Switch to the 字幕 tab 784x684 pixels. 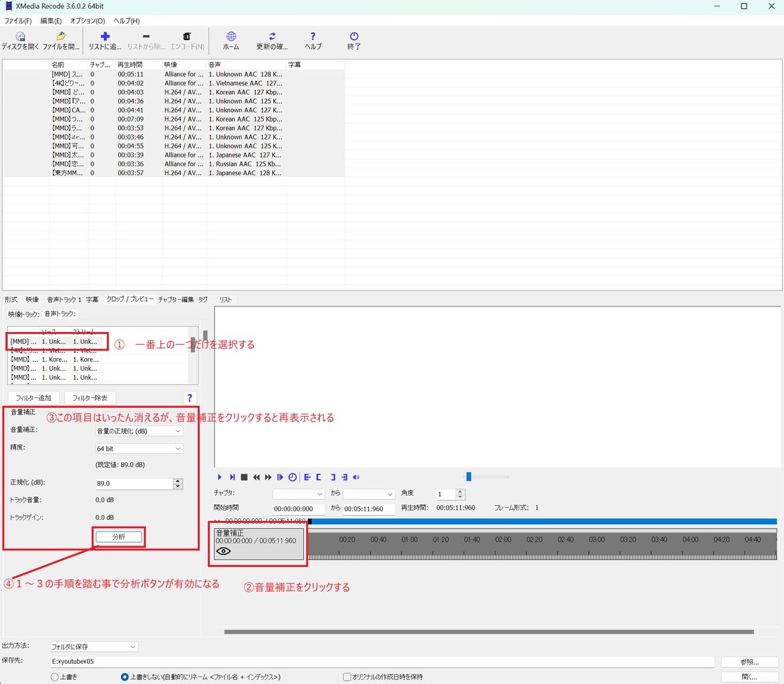pos(92,299)
